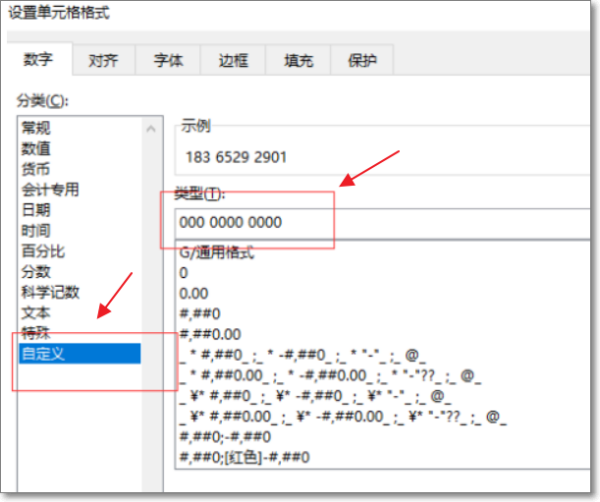The width and height of the screenshot is (600, 502).
Task: Click scroll-up arrow of category list
Action: tap(151, 129)
